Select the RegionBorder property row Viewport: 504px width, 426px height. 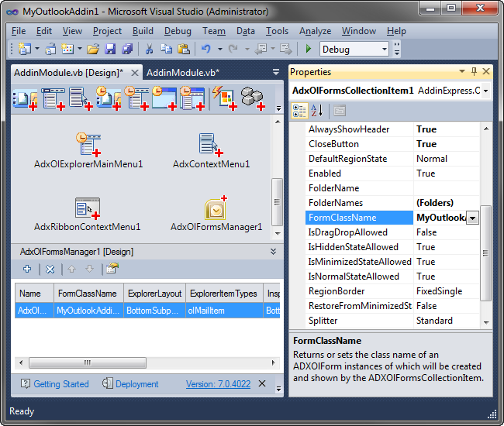point(392,291)
